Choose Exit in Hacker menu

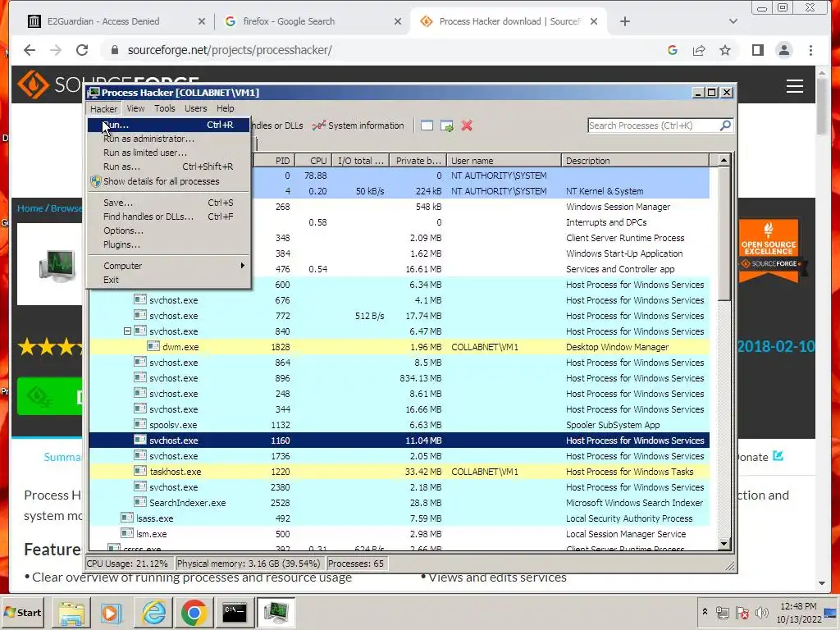coord(168,280)
